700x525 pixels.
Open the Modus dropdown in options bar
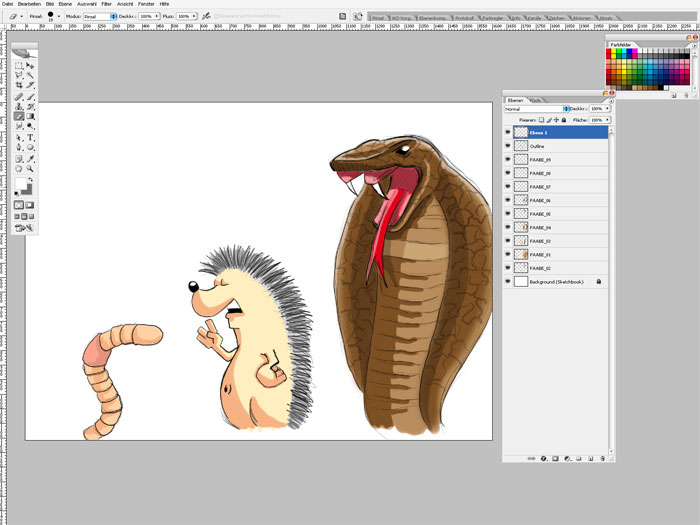(99, 17)
